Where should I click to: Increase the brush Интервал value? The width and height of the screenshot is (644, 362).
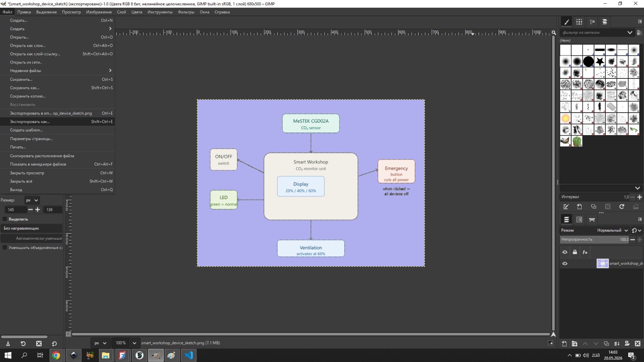(x=640, y=197)
